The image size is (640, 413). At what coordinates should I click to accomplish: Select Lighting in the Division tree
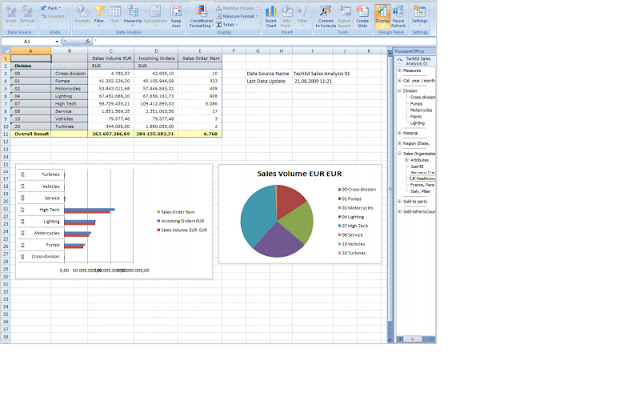click(x=417, y=123)
